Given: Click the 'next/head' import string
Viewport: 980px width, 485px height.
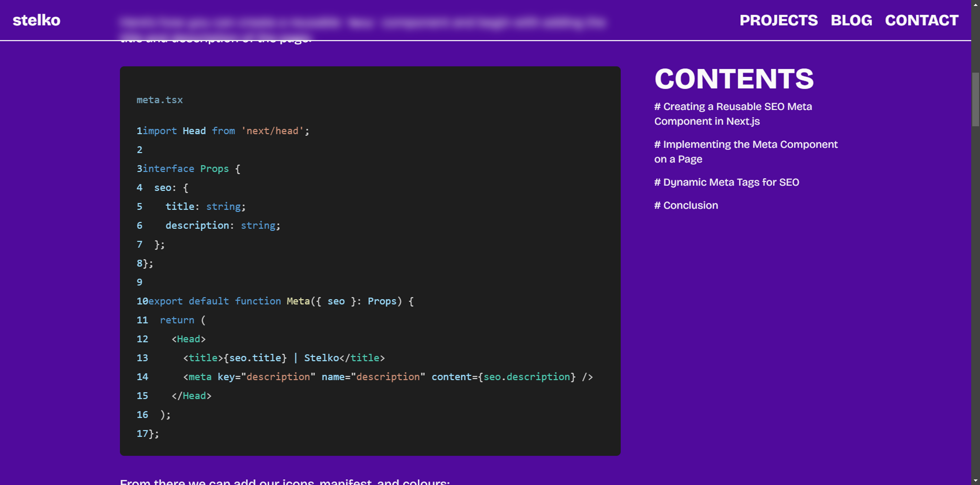Looking at the screenshot, I should pos(272,131).
